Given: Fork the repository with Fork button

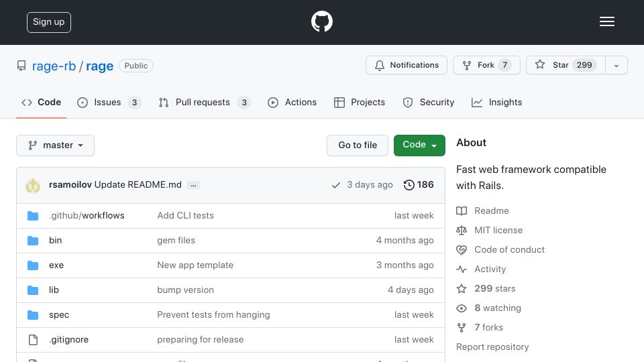Looking at the screenshot, I should (x=486, y=65).
